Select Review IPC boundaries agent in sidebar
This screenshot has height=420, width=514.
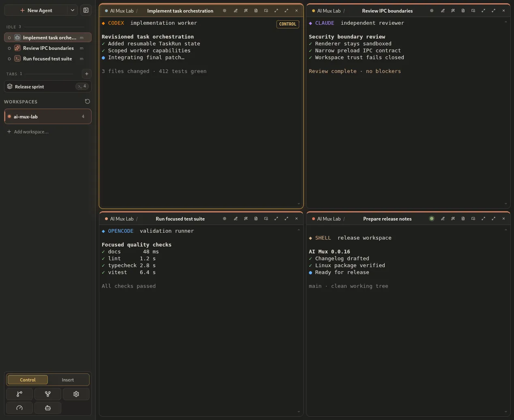pyautogui.click(x=48, y=48)
